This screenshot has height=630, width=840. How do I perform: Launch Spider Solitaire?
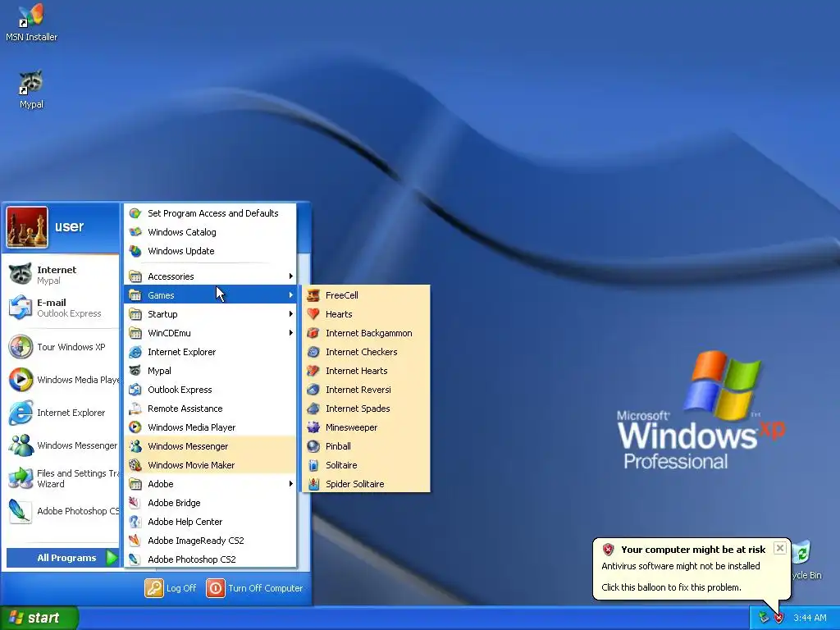[x=366, y=484]
